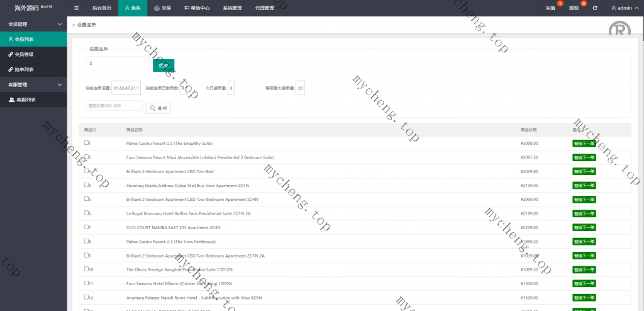This screenshot has height=311, width=644.
Task: Open 客服列表 in the sidebar
Action: coord(26,99)
